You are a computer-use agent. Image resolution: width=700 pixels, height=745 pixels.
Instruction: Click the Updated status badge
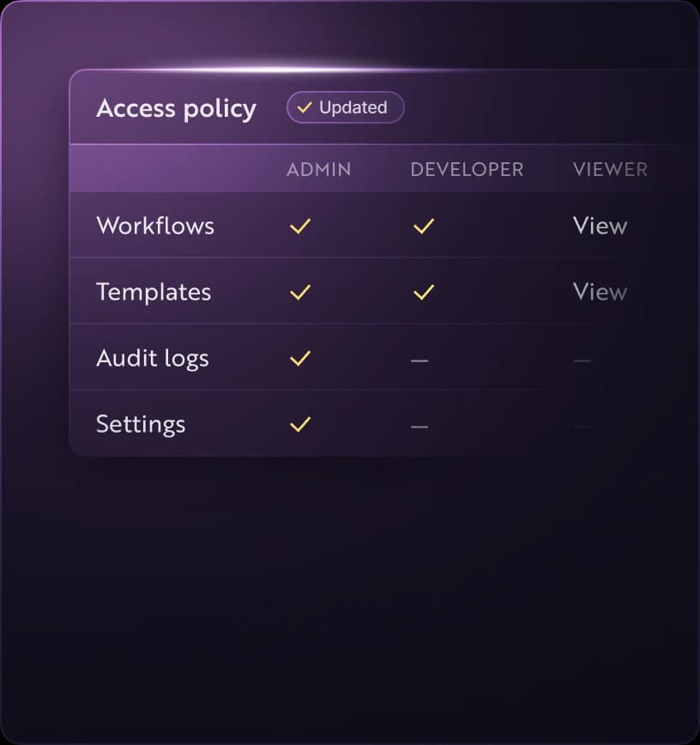pos(345,107)
